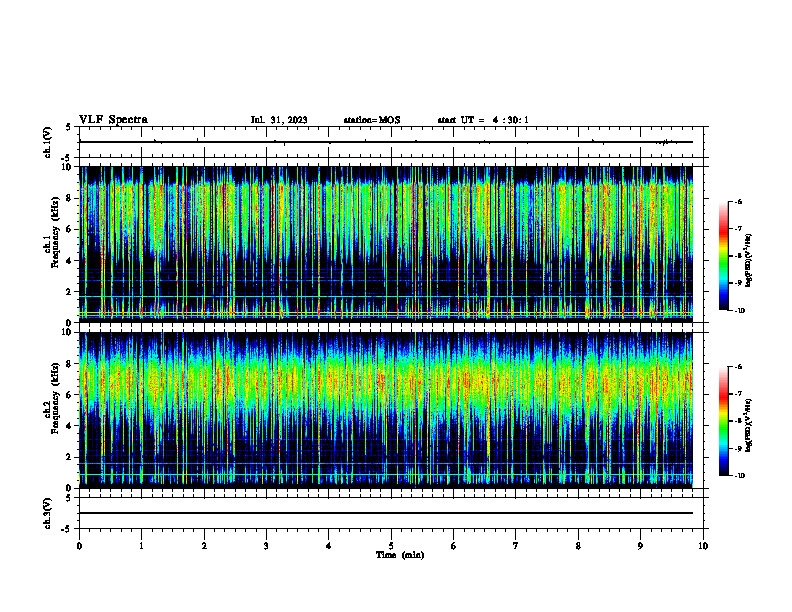Click time axis tick label '7'

click(516, 546)
